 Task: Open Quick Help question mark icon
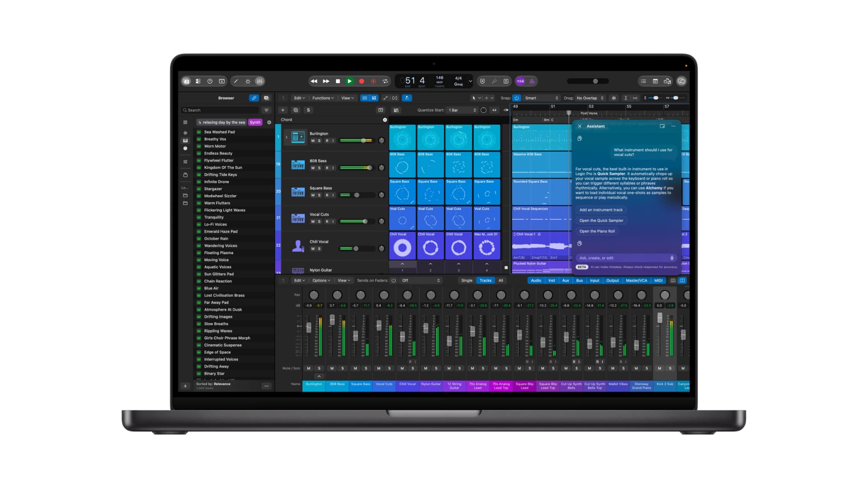point(210,81)
